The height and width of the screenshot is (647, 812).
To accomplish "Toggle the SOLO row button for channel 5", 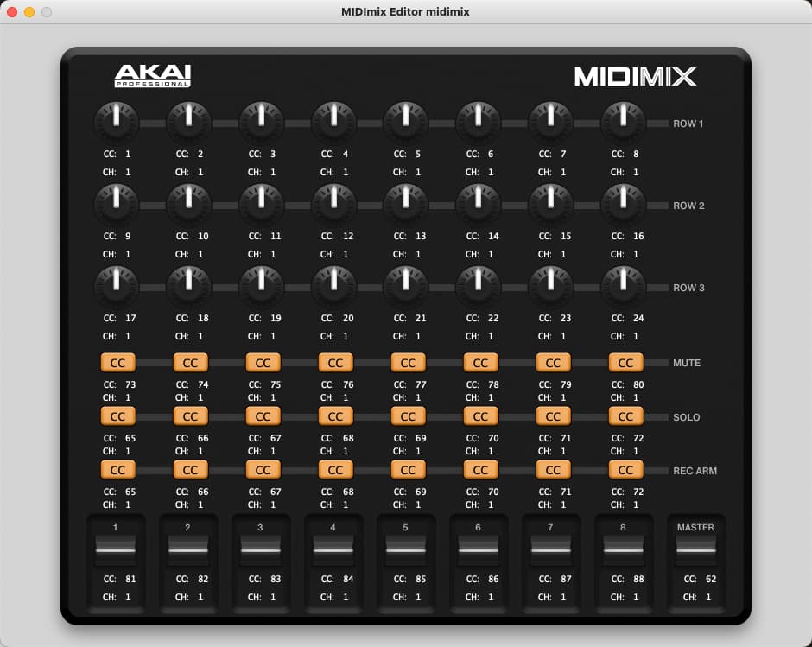I will pos(408,416).
